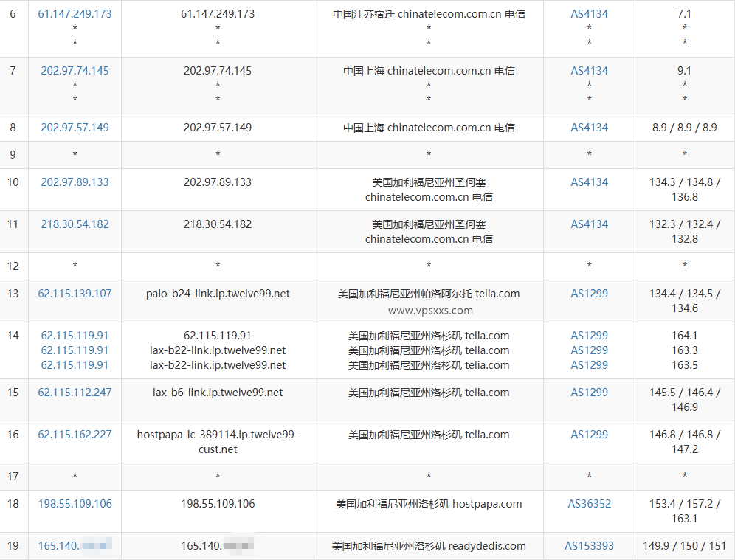The height and width of the screenshot is (560, 735).
Task: Select hostname lax-b6-link.ip.twelve99.net
Action: tap(218, 393)
